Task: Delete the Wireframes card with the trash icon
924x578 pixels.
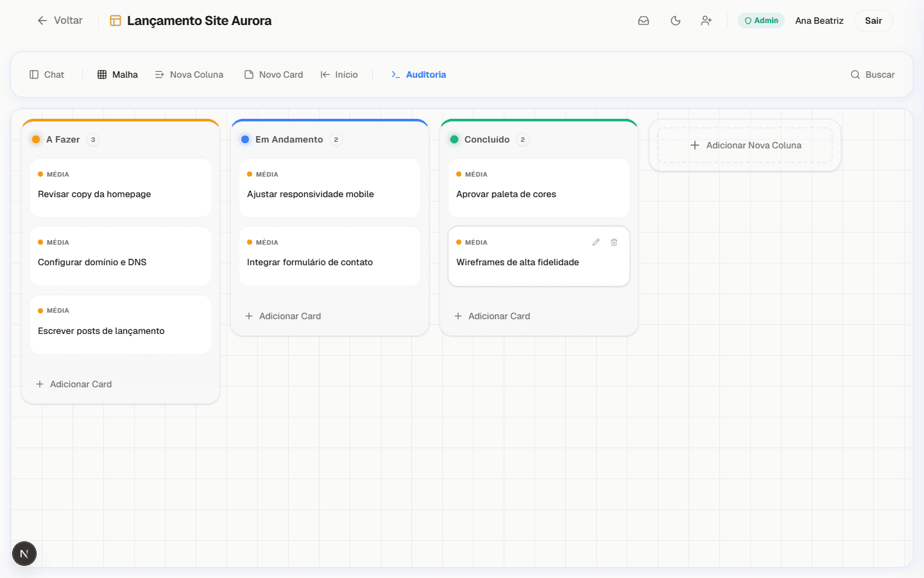Action: tap(614, 242)
